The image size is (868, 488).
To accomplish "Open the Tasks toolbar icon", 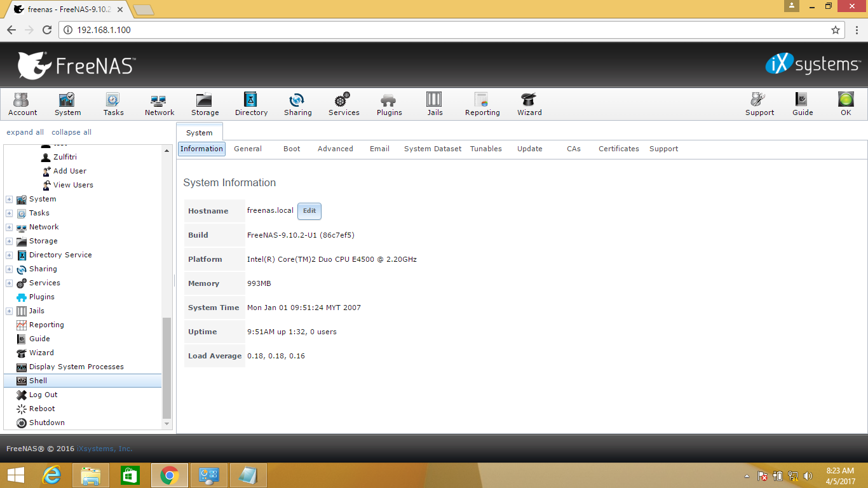I will click(113, 104).
